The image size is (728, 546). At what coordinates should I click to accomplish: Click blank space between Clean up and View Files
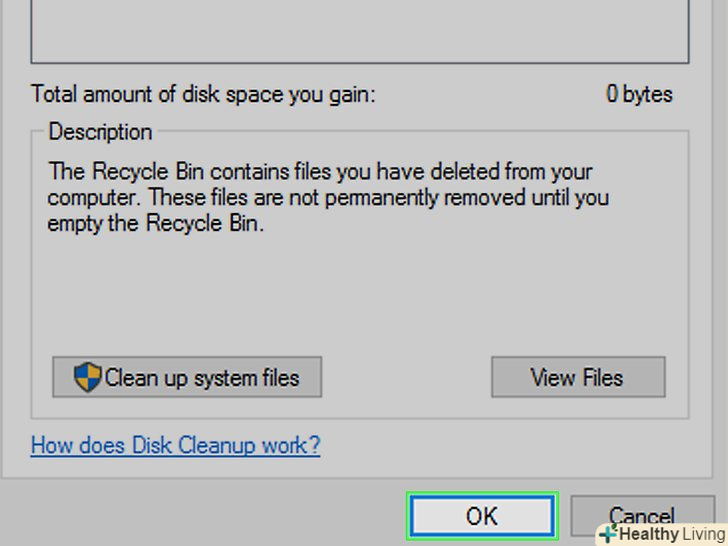tap(405, 377)
